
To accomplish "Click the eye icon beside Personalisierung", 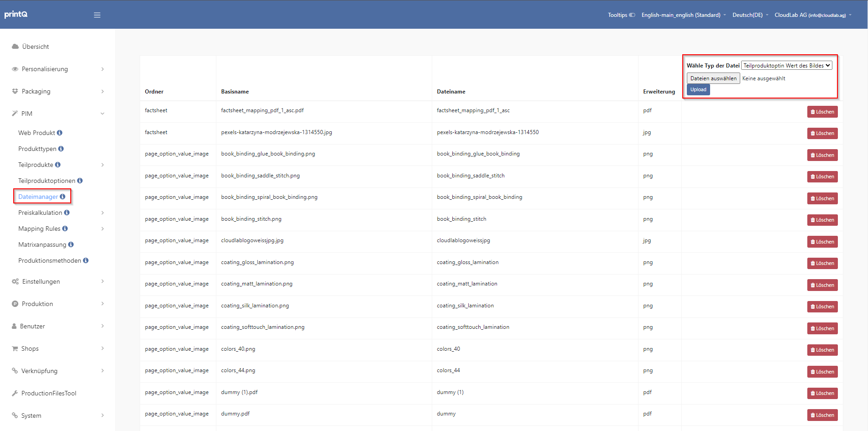I will click(x=15, y=69).
